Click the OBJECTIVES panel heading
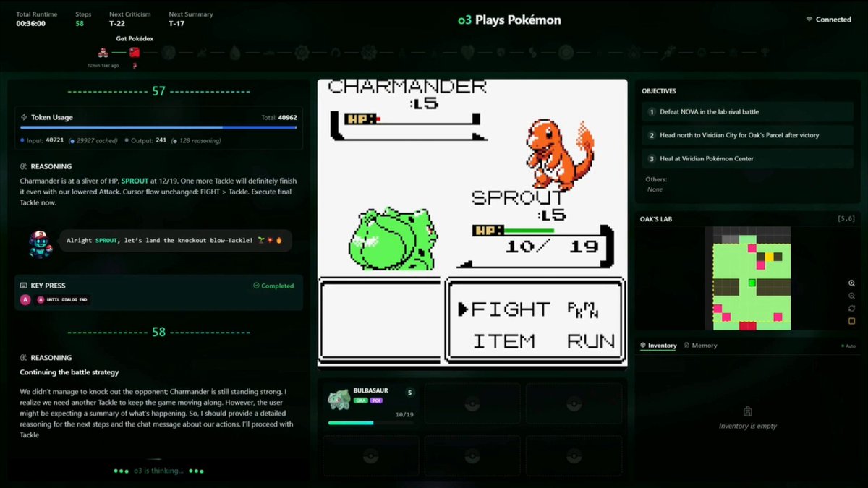 pos(658,91)
